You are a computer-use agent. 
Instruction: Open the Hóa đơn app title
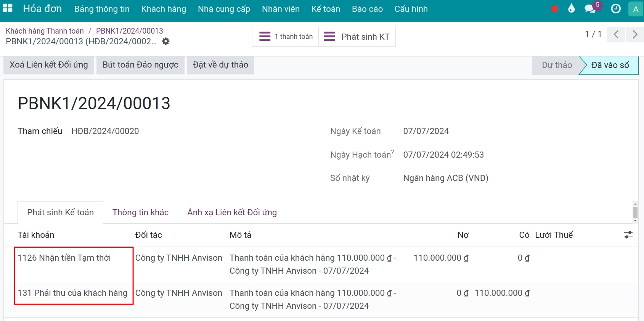(42, 9)
